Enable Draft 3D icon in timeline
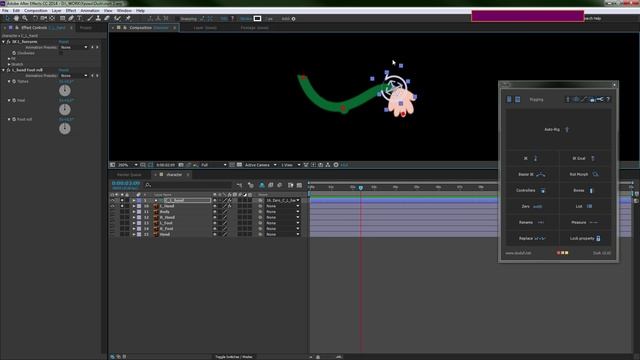This screenshot has height=360, width=640. (251, 185)
